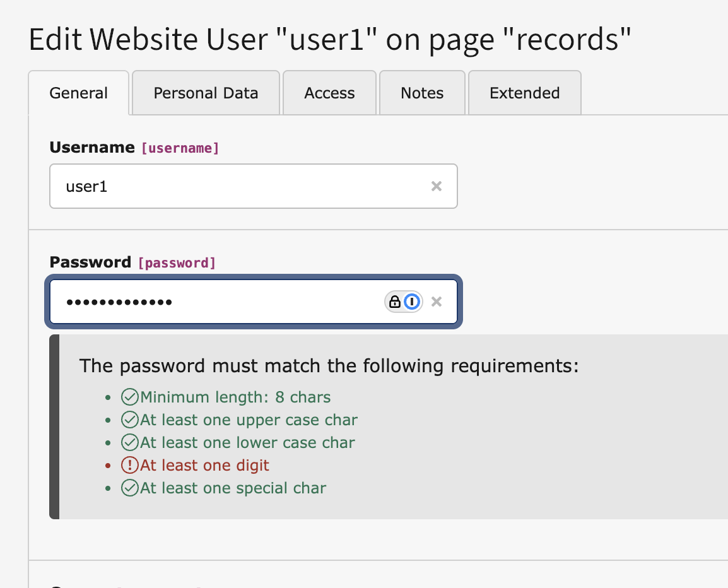Select the Access tab
Image resolution: width=728 pixels, height=588 pixels.
click(x=329, y=93)
